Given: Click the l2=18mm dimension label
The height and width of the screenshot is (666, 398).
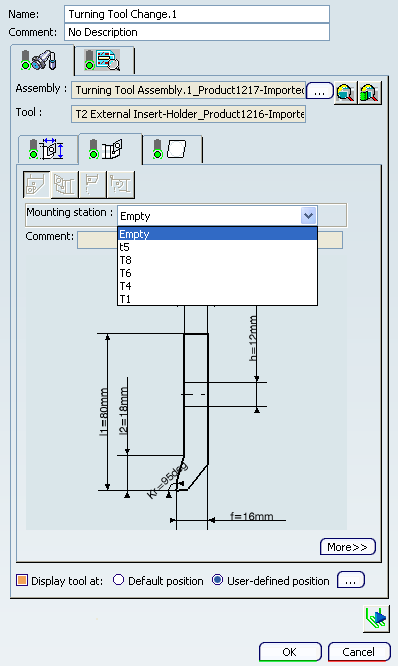Looking at the screenshot, I should tap(124, 410).
